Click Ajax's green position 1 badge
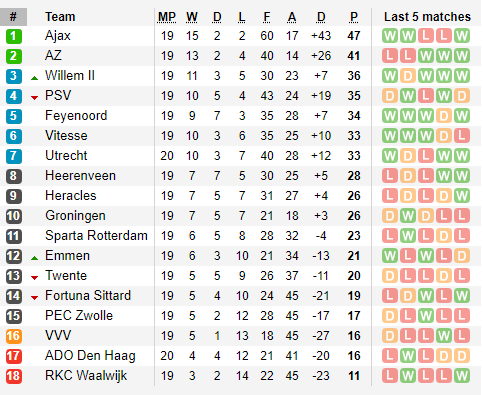 point(14,36)
